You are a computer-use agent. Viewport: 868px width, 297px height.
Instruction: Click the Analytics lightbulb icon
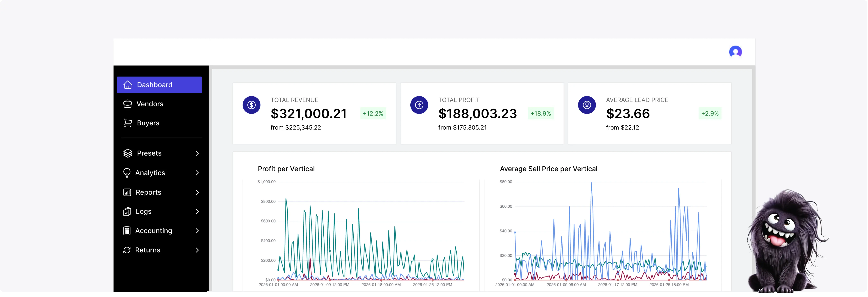coord(127,173)
